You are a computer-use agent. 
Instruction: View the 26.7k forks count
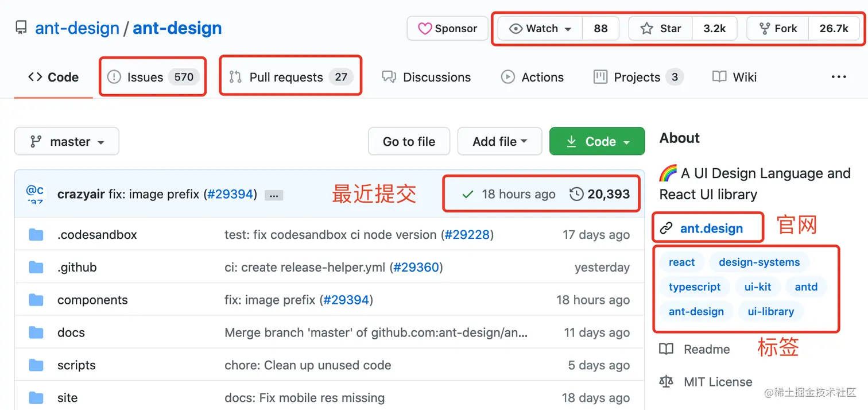(834, 28)
